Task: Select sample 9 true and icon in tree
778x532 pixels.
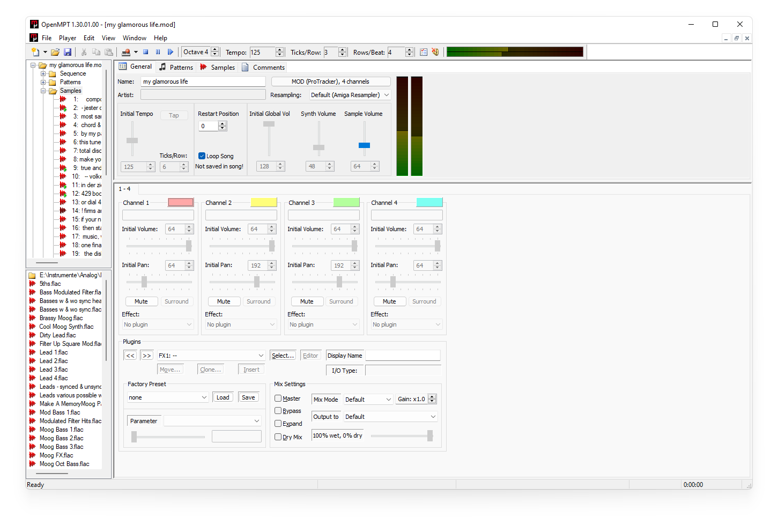Action: tap(63, 168)
